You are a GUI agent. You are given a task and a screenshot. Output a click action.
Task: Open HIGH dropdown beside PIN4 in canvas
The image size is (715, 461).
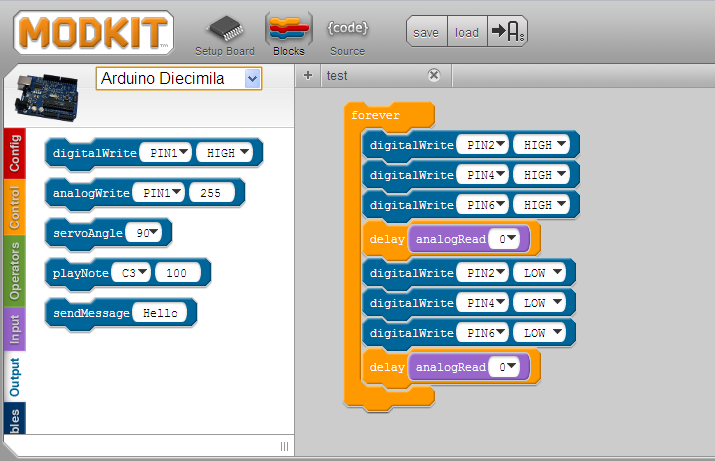tap(541, 175)
